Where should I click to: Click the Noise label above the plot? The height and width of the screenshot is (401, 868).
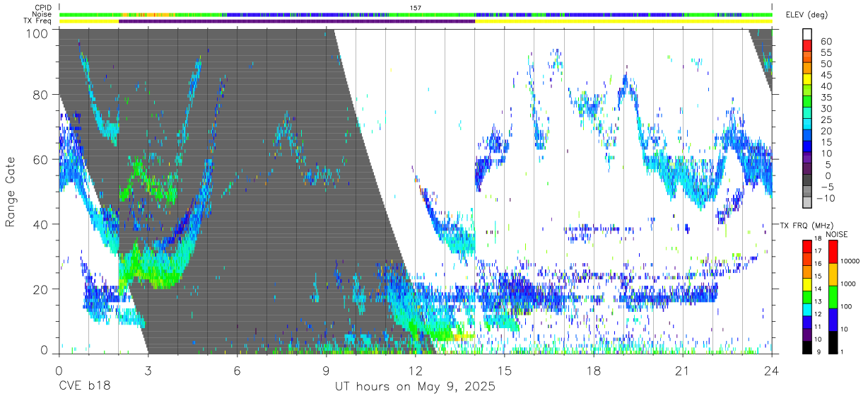pos(43,14)
